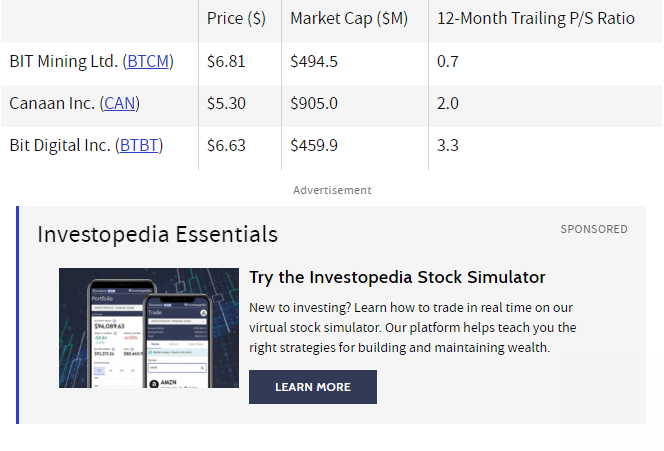Image resolution: width=664 pixels, height=451 pixels.
Task: Click the LEARN MORE button
Action: pos(313,387)
